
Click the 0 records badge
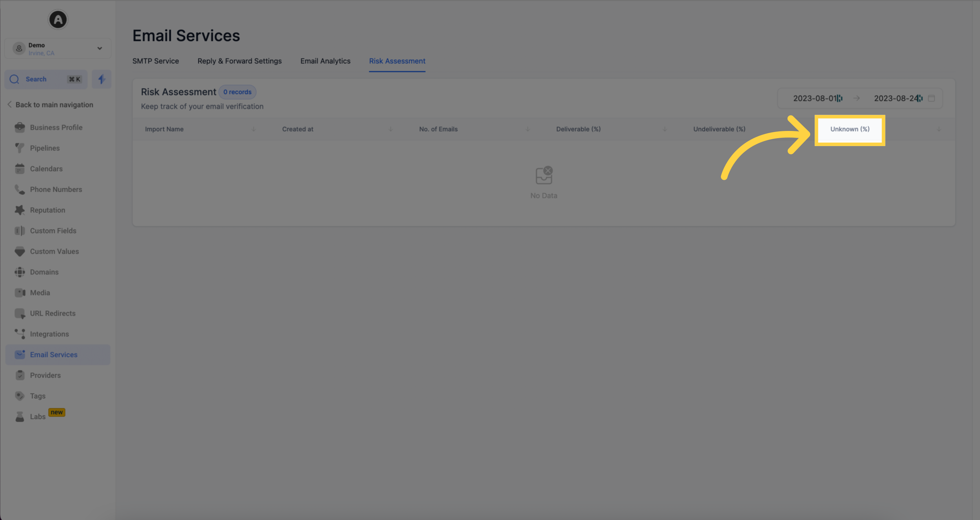click(x=238, y=92)
